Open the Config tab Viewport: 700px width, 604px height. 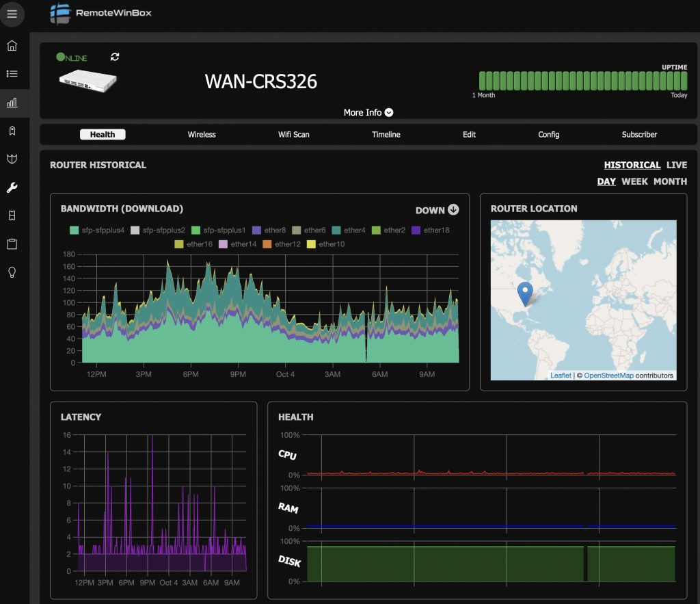[548, 135]
